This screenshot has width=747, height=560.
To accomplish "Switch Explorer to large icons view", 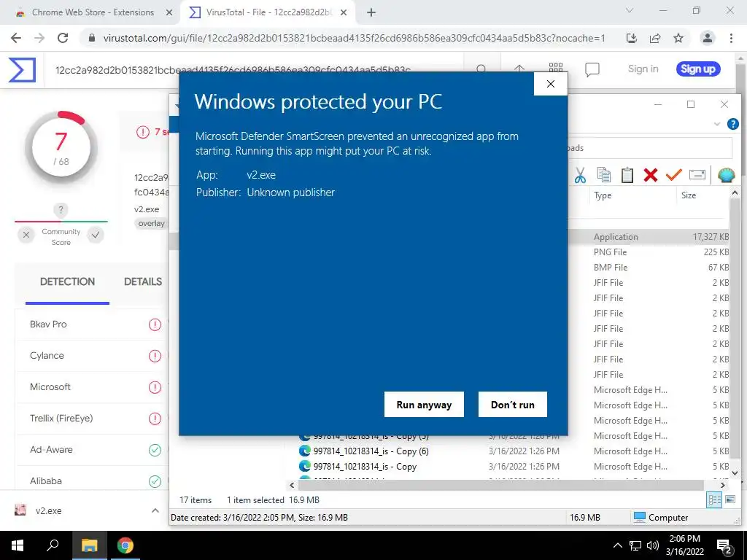I will (x=730, y=499).
